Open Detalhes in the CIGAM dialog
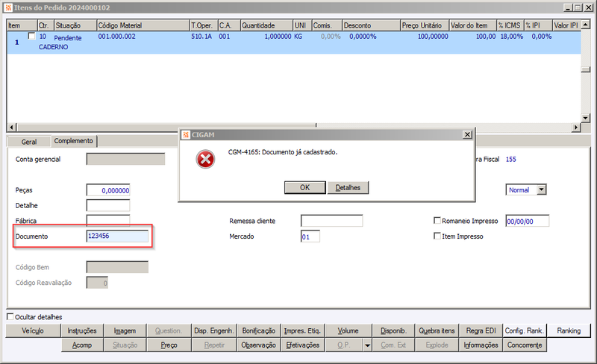Image resolution: width=597 pixels, height=364 pixels. point(348,187)
